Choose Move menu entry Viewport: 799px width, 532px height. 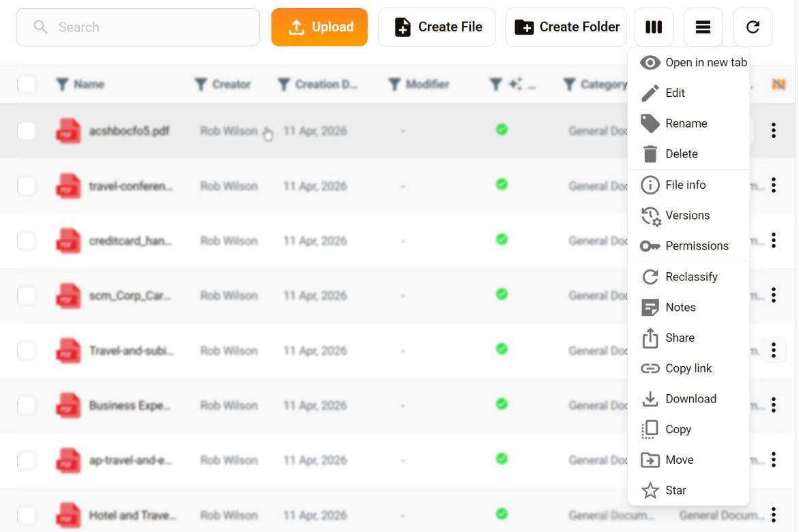coord(688,460)
